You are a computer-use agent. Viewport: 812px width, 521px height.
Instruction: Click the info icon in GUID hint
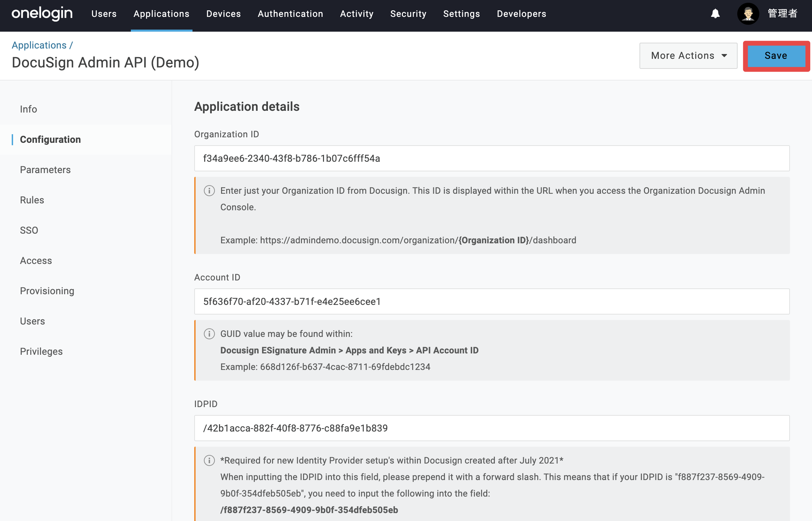(x=209, y=334)
